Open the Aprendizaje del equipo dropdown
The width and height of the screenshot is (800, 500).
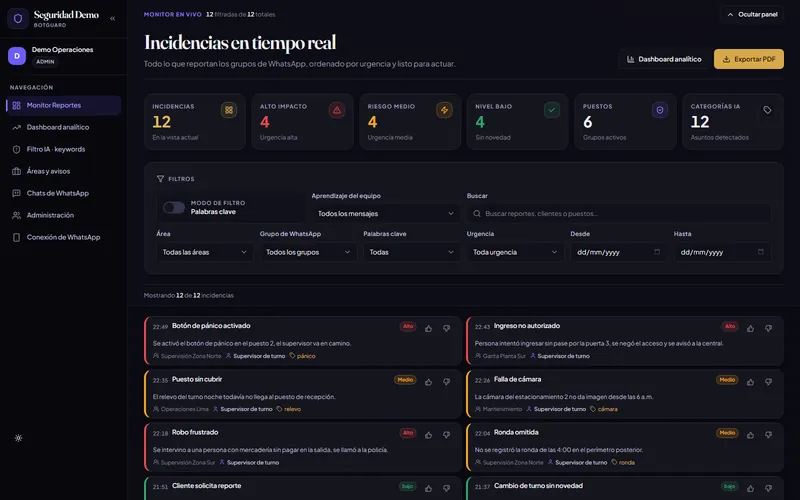coord(386,213)
